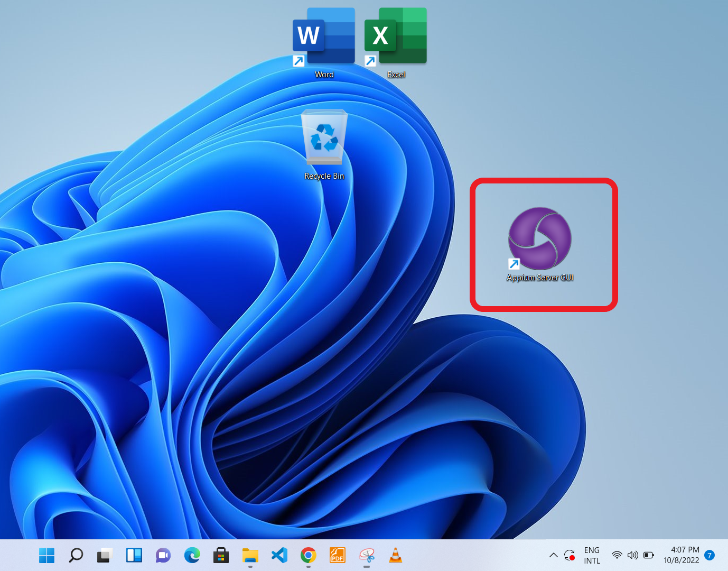Viewport: 728px width, 571px height.
Task: Open Wi-Fi network settings icon
Action: pyautogui.click(x=617, y=555)
